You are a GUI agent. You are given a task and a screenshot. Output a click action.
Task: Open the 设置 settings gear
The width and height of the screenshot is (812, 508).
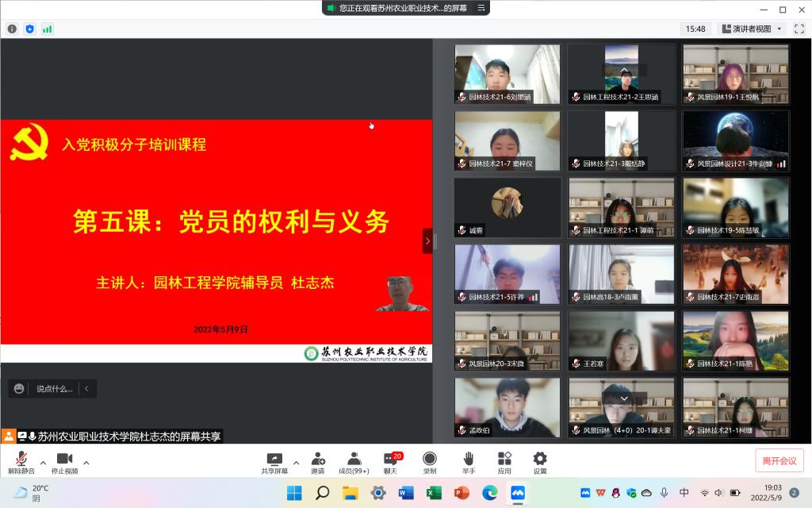(x=539, y=463)
